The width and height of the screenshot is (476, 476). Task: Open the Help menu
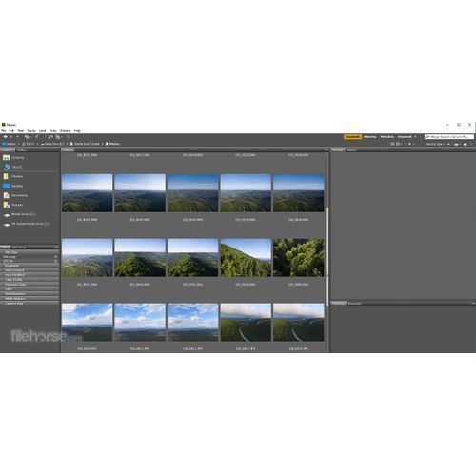tap(77, 131)
